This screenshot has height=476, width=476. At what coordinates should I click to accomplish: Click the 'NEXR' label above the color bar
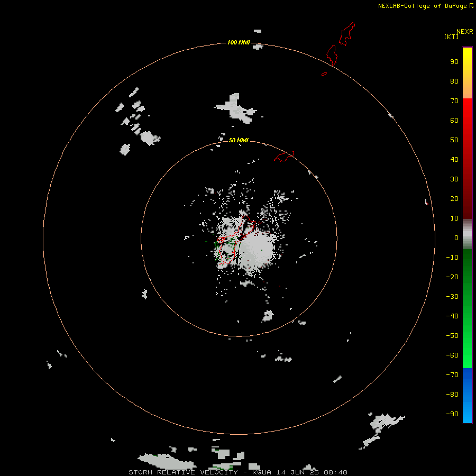pyautogui.click(x=465, y=32)
